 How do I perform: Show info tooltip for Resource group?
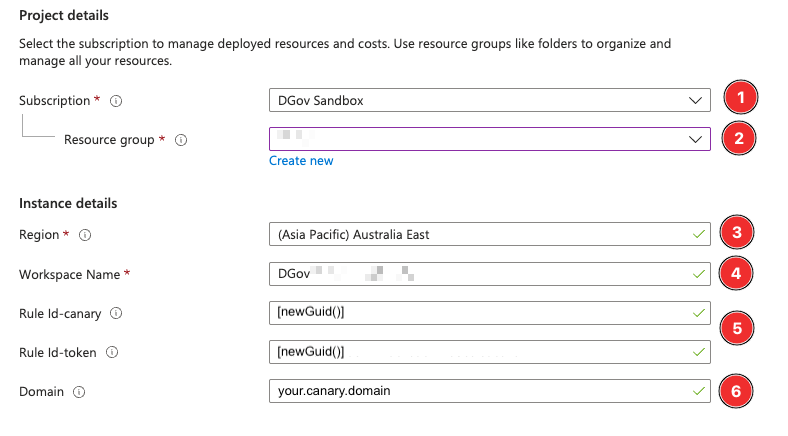[x=181, y=140]
